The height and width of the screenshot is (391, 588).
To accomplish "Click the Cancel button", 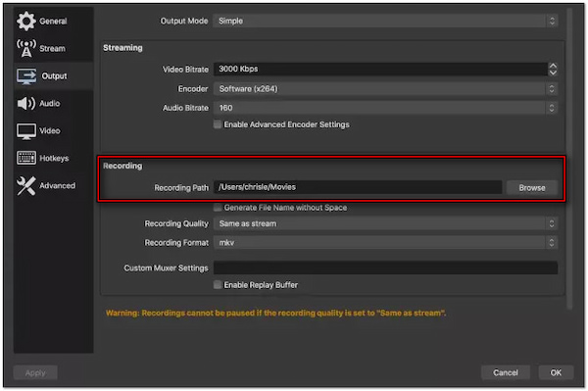I will click(x=506, y=372).
